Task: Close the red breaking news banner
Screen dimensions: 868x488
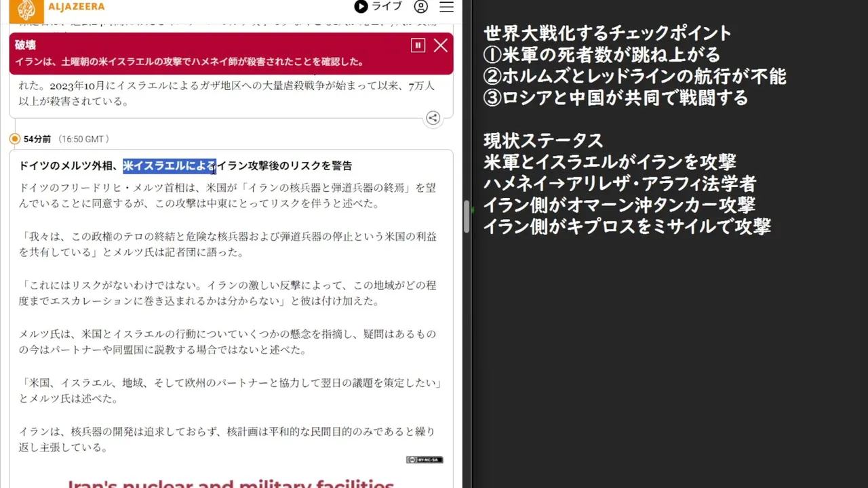Action: click(441, 45)
